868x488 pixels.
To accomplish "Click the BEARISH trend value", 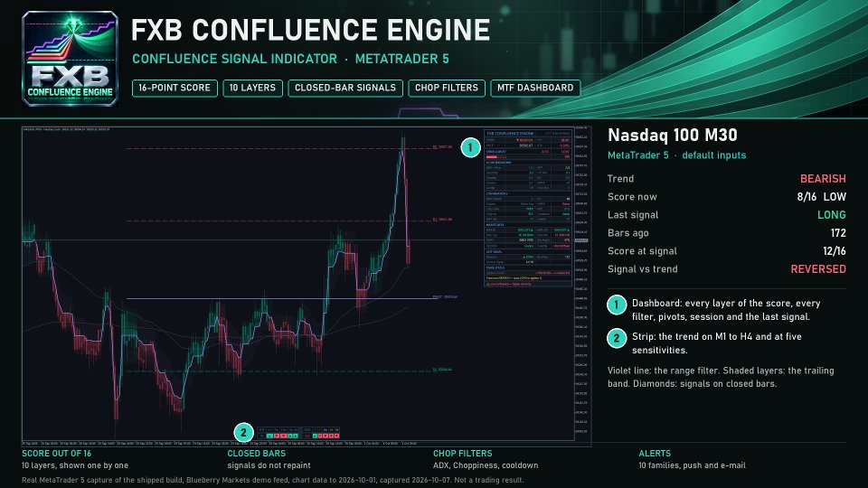I will [x=823, y=179].
